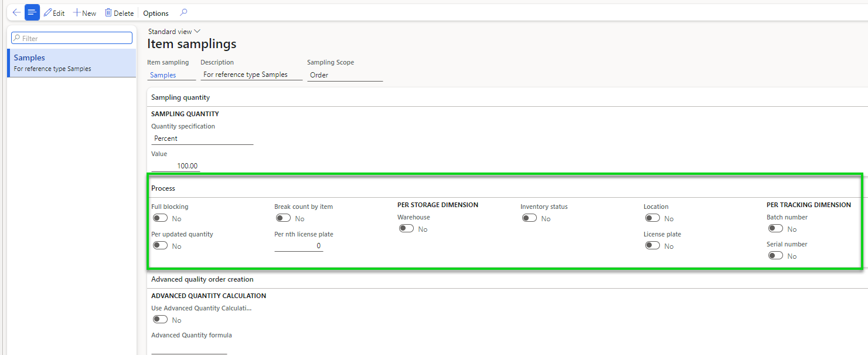Viewport: 868px width, 355px height.
Task: Click the Item samplings page title
Action: 192,44
